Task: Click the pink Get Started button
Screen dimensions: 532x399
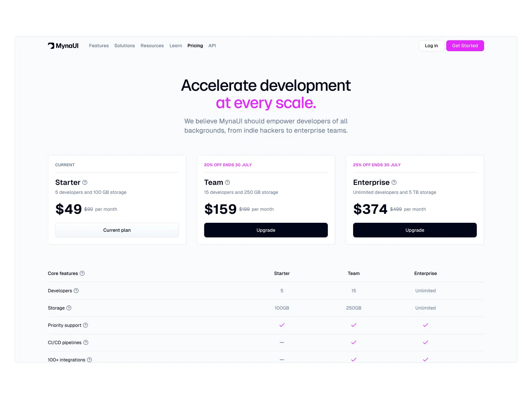Action: (465, 46)
